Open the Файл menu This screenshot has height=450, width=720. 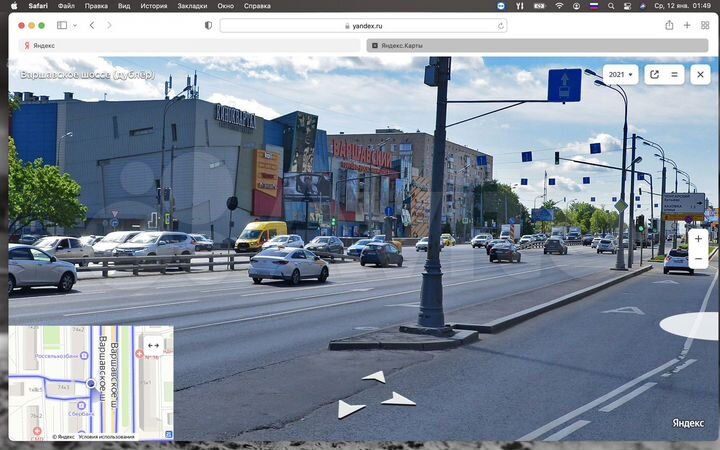point(66,6)
